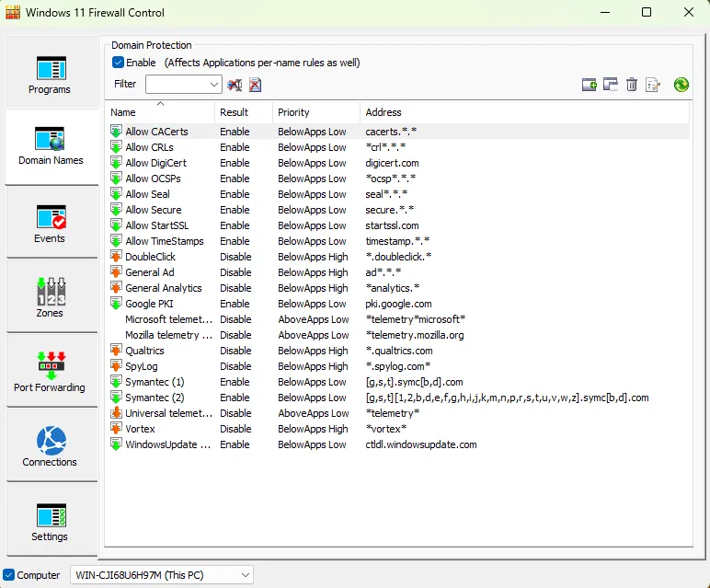Click the *telemetry.mozilla.org address cell

[x=415, y=335]
